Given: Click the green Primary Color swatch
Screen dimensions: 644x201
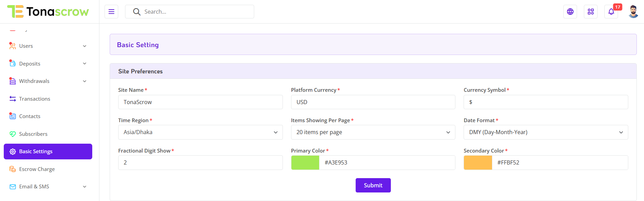Looking at the screenshot, I should pyautogui.click(x=305, y=163).
